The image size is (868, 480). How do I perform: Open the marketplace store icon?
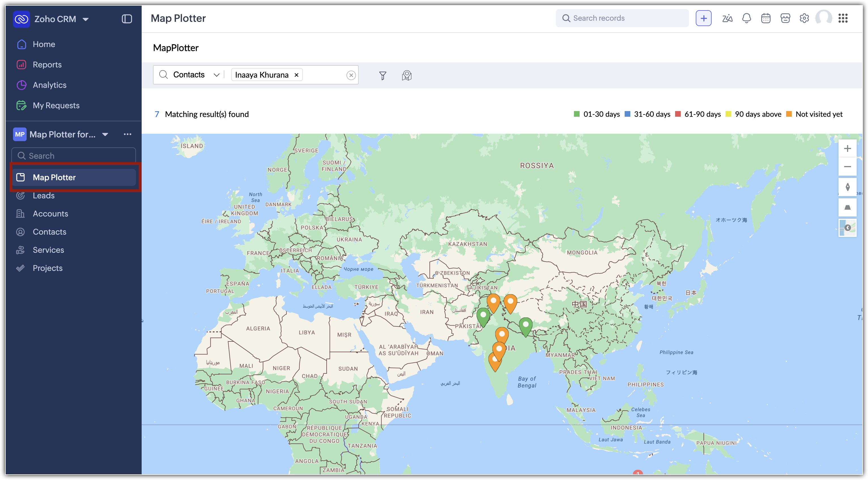(x=785, y=18)
